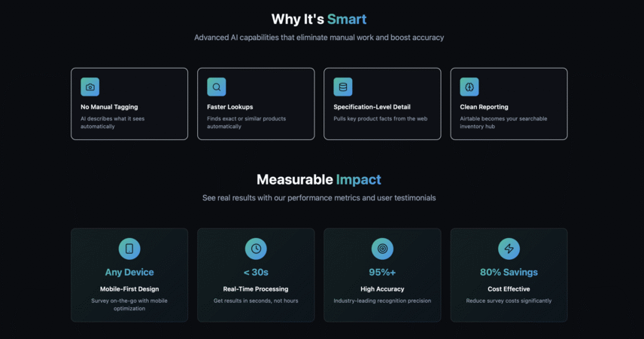Image resolution: width=644 pixels, height=339 pixels.
Task: Click the camera icon in No Manual Tagging card
Action: click(x=90, y=87)
